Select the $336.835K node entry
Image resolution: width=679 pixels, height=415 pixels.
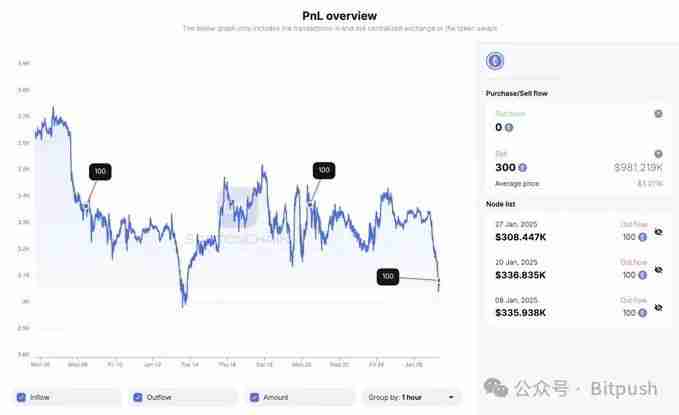[521, 275]
